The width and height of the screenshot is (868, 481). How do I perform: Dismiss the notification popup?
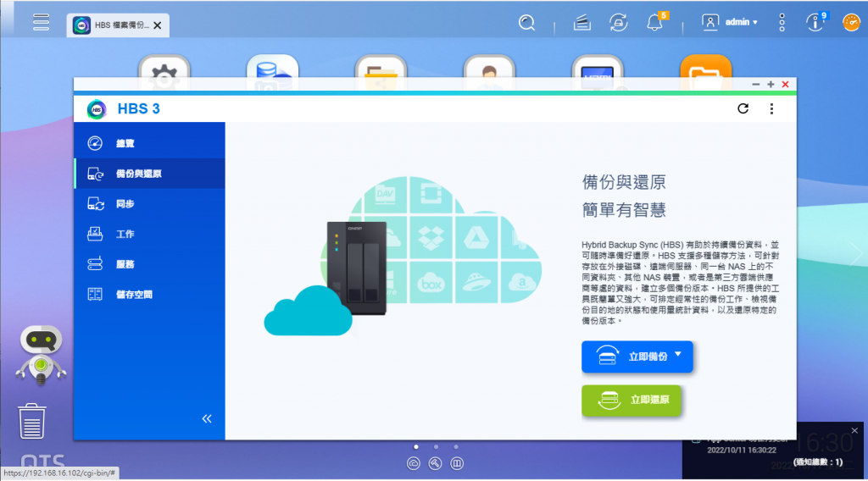point(854,431)
